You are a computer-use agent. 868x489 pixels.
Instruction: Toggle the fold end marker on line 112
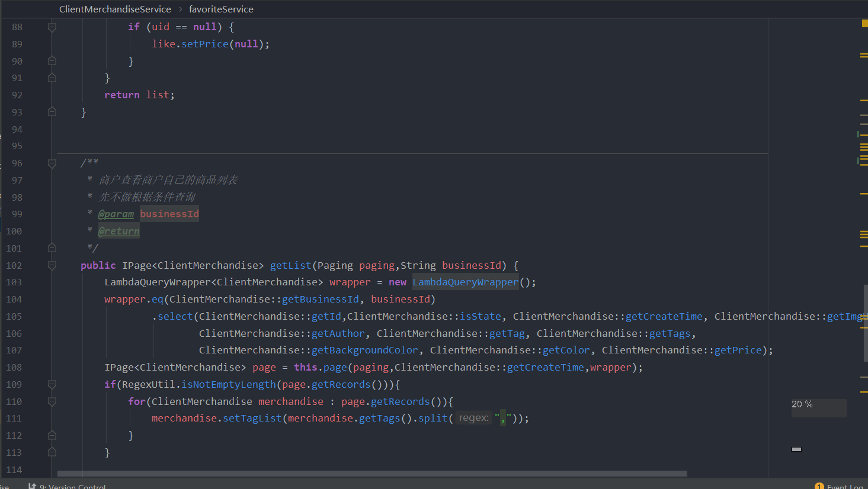(52, 435)
